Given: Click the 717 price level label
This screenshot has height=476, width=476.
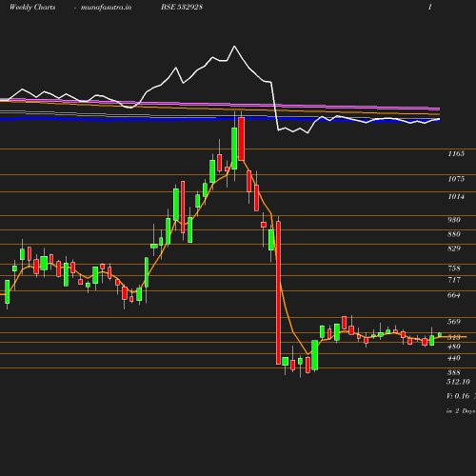Looking at the screenshot, I should click(454, 280).
